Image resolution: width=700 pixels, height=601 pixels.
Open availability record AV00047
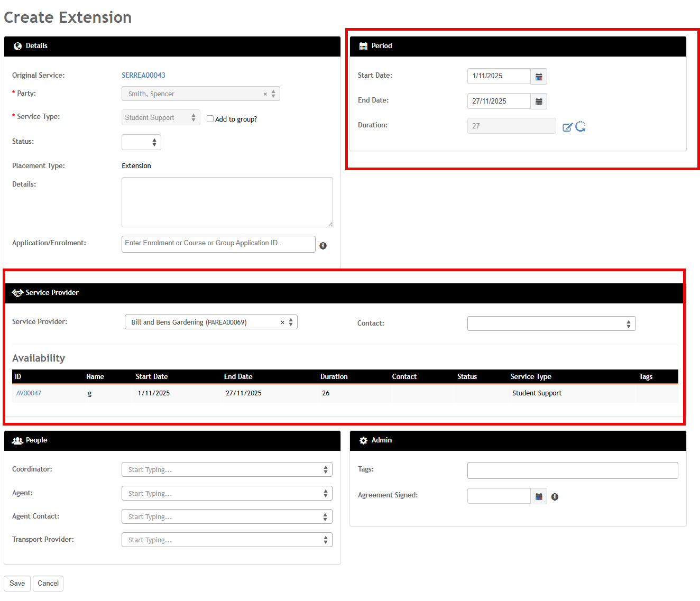click(29, 393)
